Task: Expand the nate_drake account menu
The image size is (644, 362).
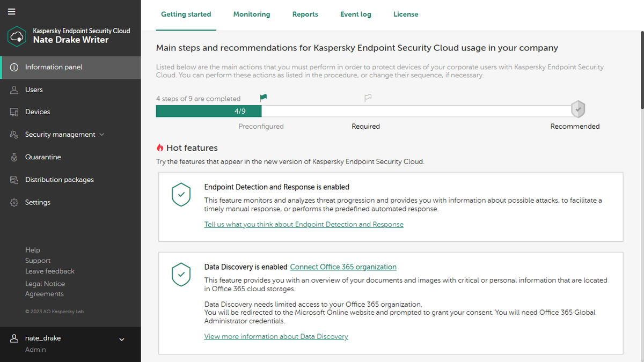Action: point(121,339)
